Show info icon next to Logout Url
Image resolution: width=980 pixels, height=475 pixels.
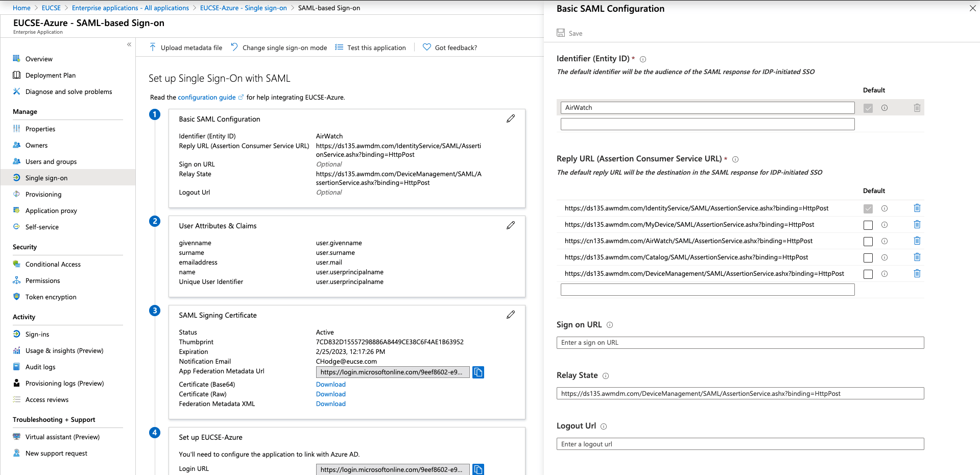coord(604,426)
